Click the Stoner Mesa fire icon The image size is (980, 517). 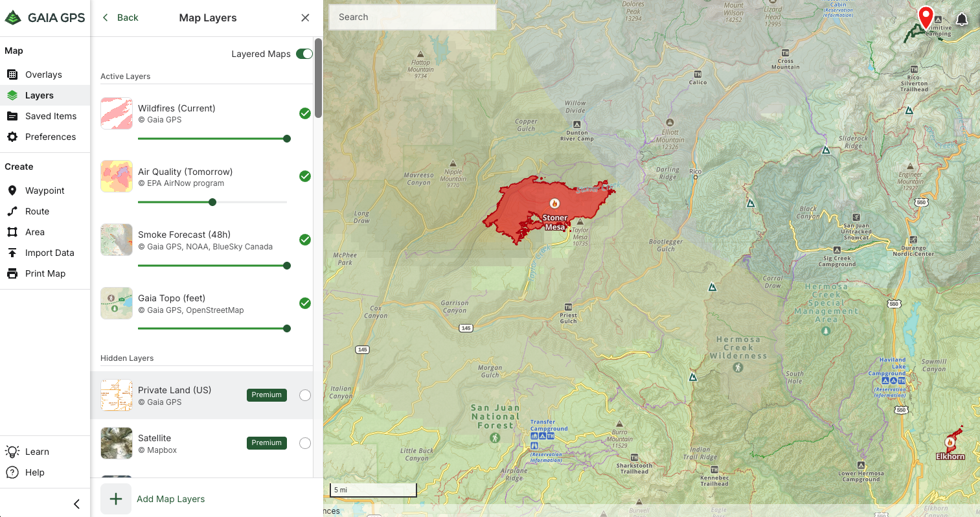[x=554, y=203]
